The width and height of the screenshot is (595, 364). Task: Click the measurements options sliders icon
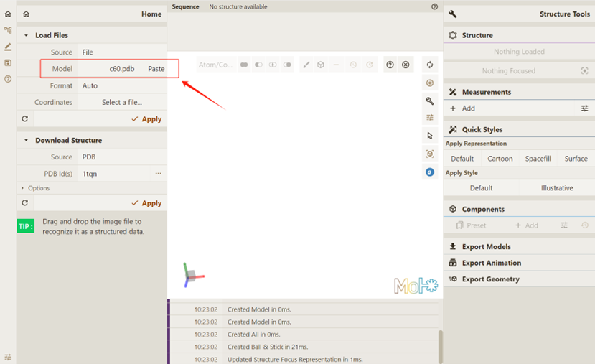pos(584,108)
